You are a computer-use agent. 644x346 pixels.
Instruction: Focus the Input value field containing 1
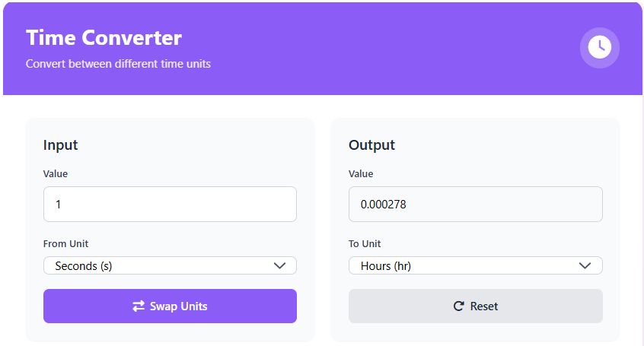pyautogui.click(x=170, y=205)
